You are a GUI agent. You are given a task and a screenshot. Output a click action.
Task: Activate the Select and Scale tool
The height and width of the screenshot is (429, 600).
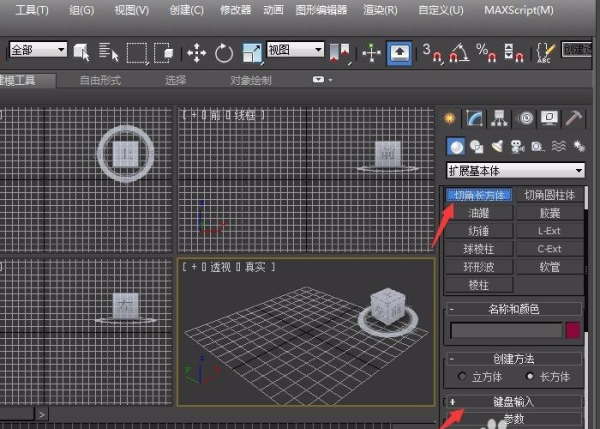pyautogui.click(x=252, y=53)
